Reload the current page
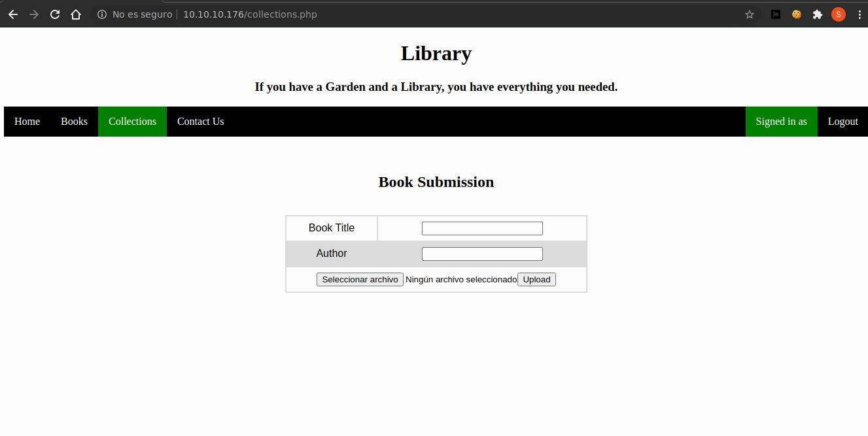The height and width of the screenshot is (436, 868). coord(55,14)
